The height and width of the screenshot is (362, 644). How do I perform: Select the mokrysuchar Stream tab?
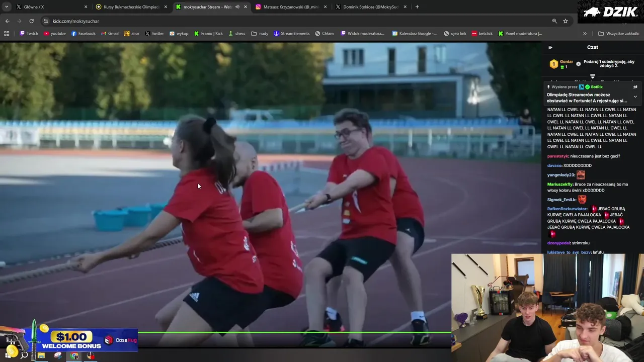point(211,7)
